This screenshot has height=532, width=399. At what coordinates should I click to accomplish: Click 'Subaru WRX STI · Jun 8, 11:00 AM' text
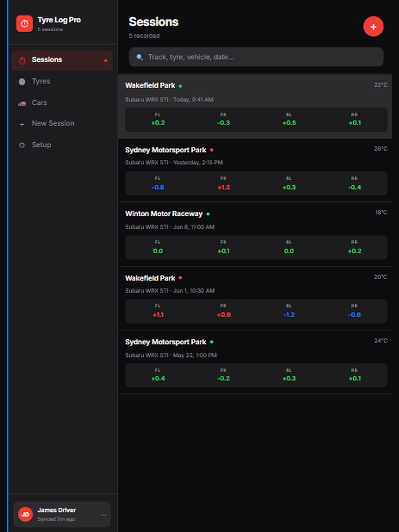click(x=170, y=227)
